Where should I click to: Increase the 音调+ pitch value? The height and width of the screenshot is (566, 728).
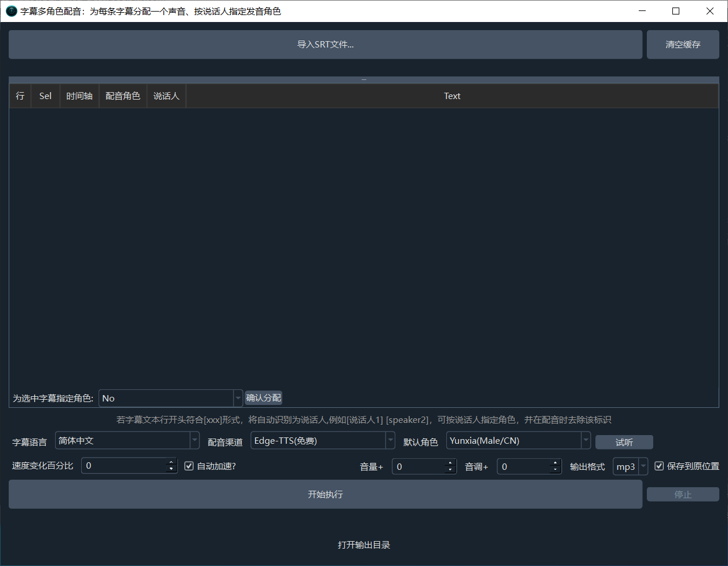point(555,462)
